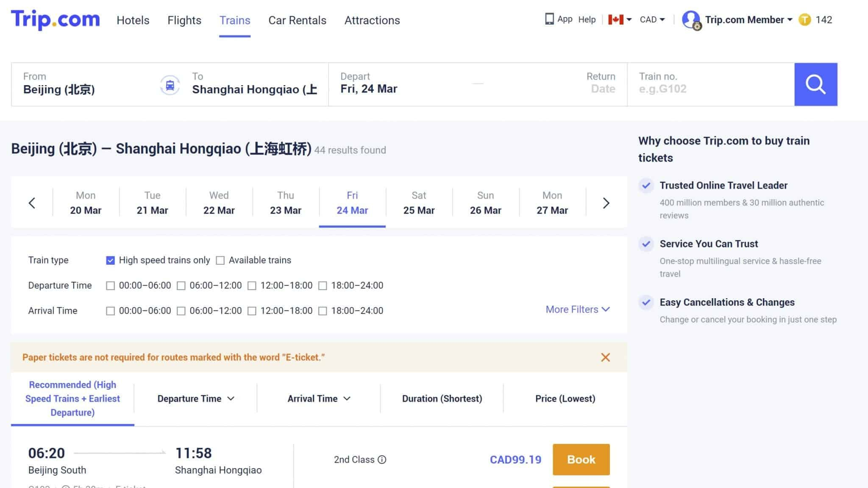Click the 06:20 Beijing South departure
Screen dimensions: 868x488
57,461
